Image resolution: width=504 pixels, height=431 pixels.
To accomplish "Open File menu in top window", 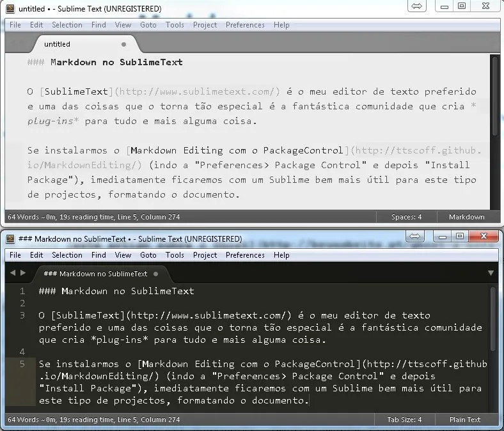I will 15,25.
